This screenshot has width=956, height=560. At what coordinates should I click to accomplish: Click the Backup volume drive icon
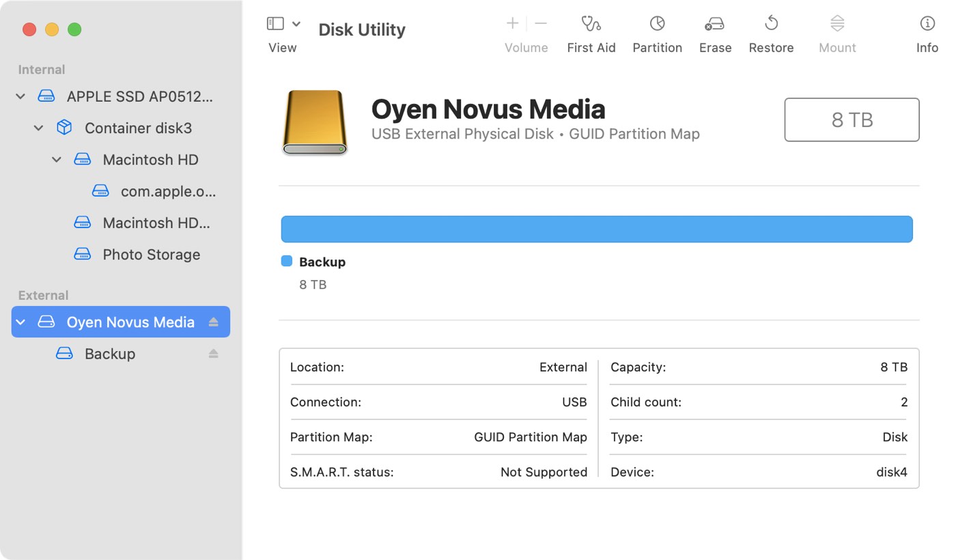coord(64,354)
